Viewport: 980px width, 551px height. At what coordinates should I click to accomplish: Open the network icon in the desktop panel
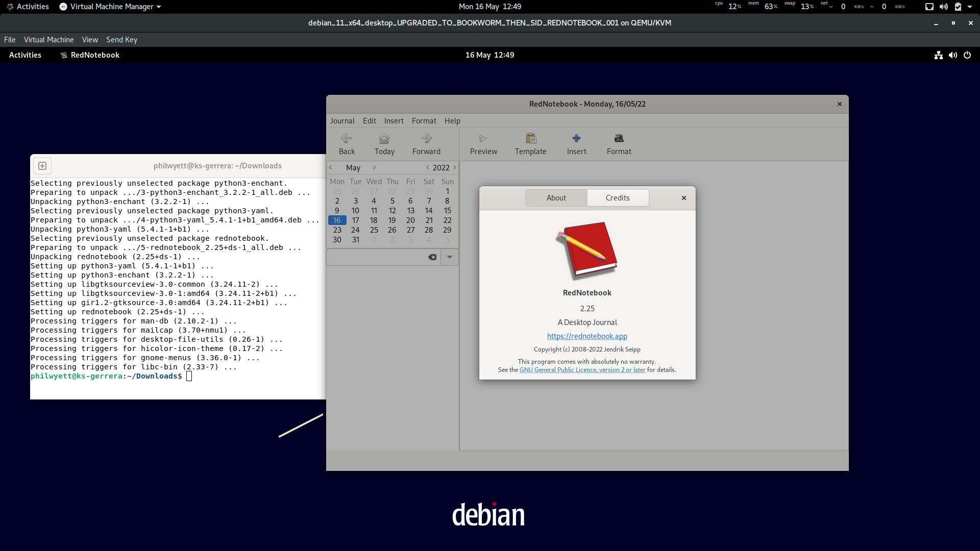tap(938, 55)
